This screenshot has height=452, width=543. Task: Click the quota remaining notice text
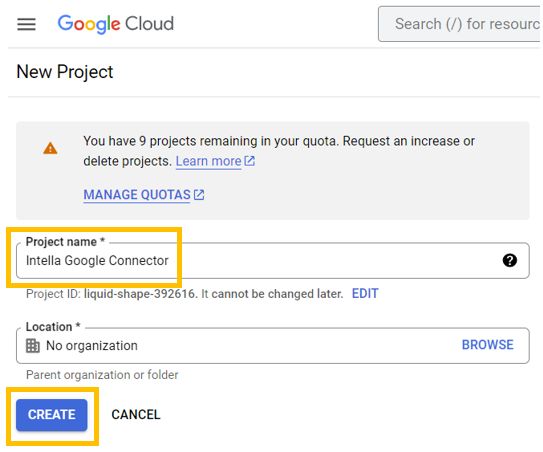point(279,151)
